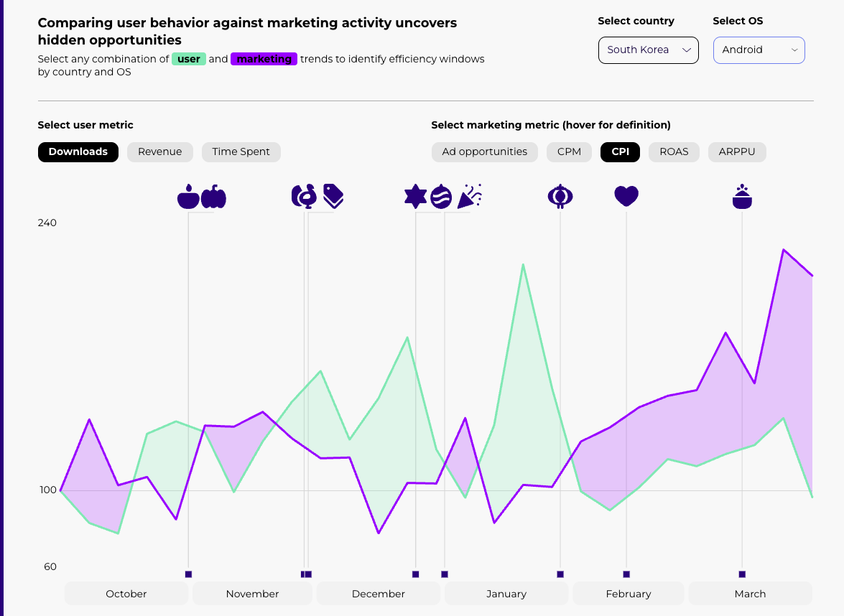This screenshot has height=616, width=844.
Task: Select the February month tab
Action: point(629,594)
